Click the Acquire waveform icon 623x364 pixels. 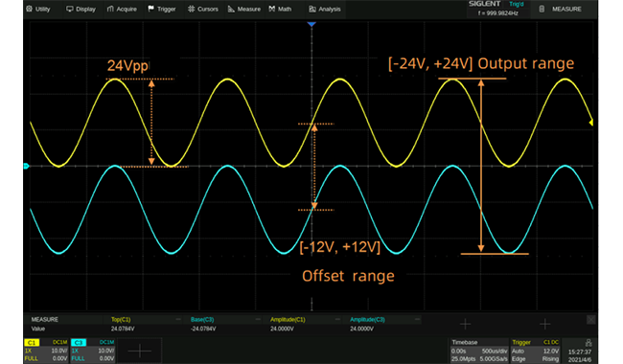point(110,9)
